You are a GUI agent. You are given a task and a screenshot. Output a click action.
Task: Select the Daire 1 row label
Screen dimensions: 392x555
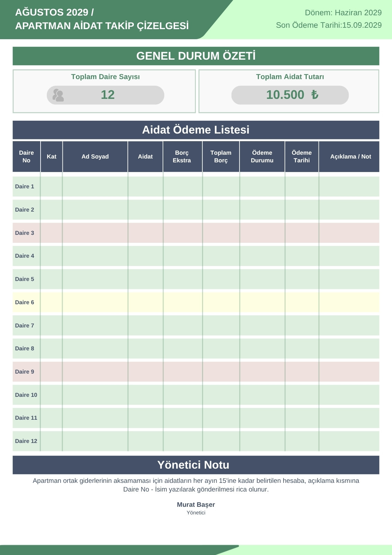coord(25,187)
